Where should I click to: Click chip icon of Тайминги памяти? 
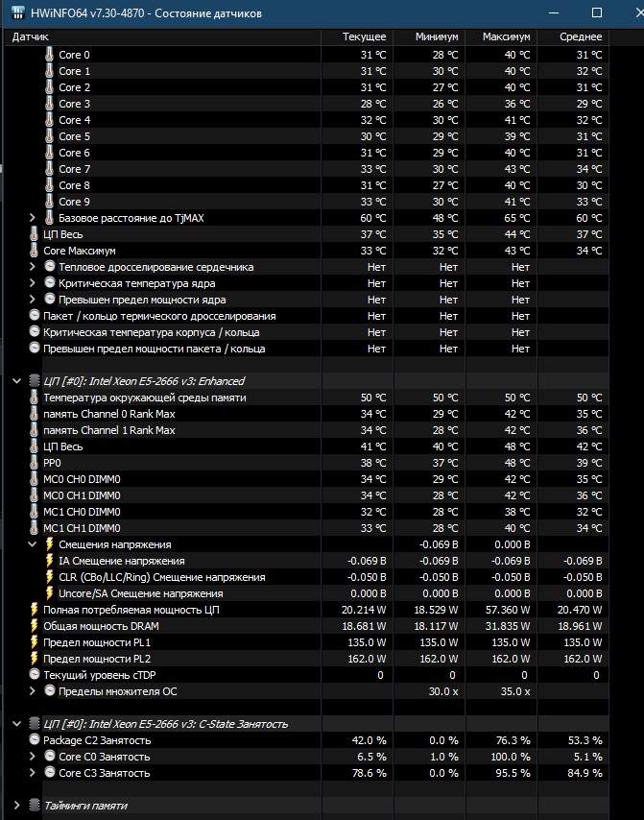(35, 806)
